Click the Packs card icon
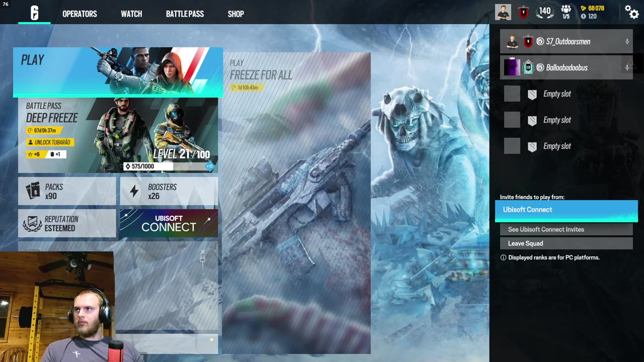The width and height of the screenshot is (644, 362). click(x=33, y=191)
